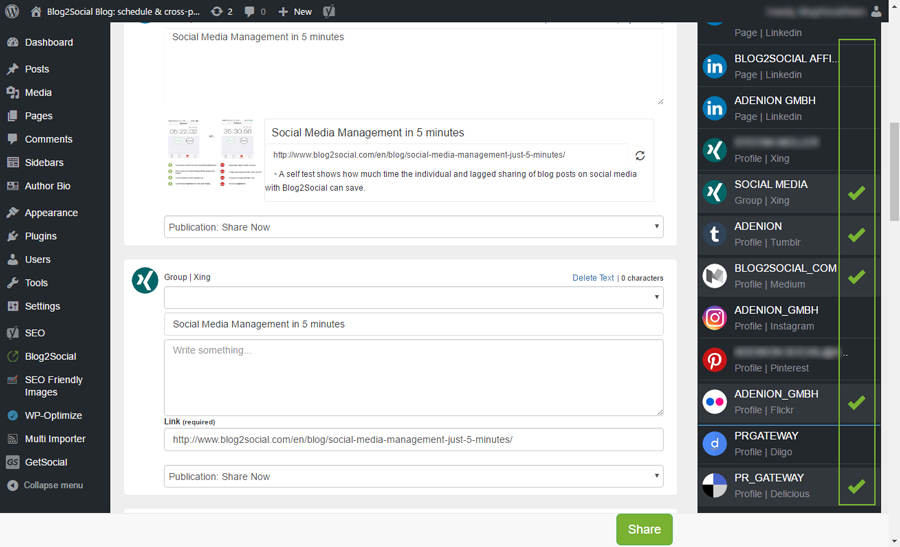Open the Users menu
This screenshot has width=900, height=547.
(x=37, y=259)
